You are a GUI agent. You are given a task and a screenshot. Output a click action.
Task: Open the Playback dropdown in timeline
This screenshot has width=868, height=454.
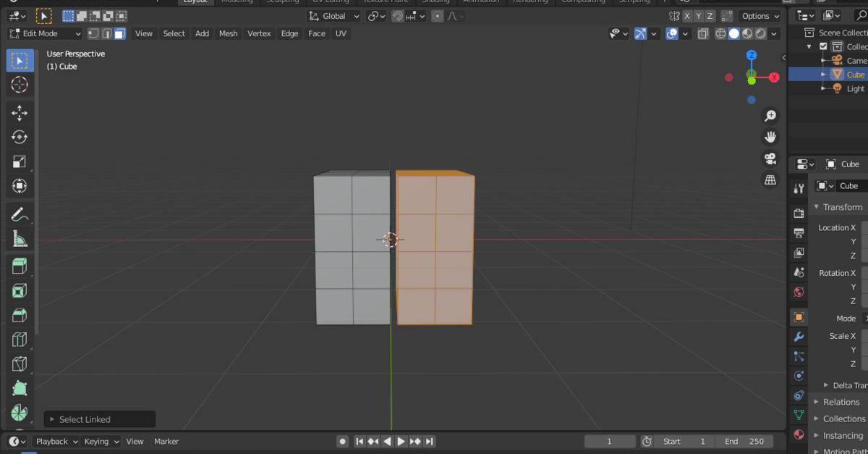(56, 442)
